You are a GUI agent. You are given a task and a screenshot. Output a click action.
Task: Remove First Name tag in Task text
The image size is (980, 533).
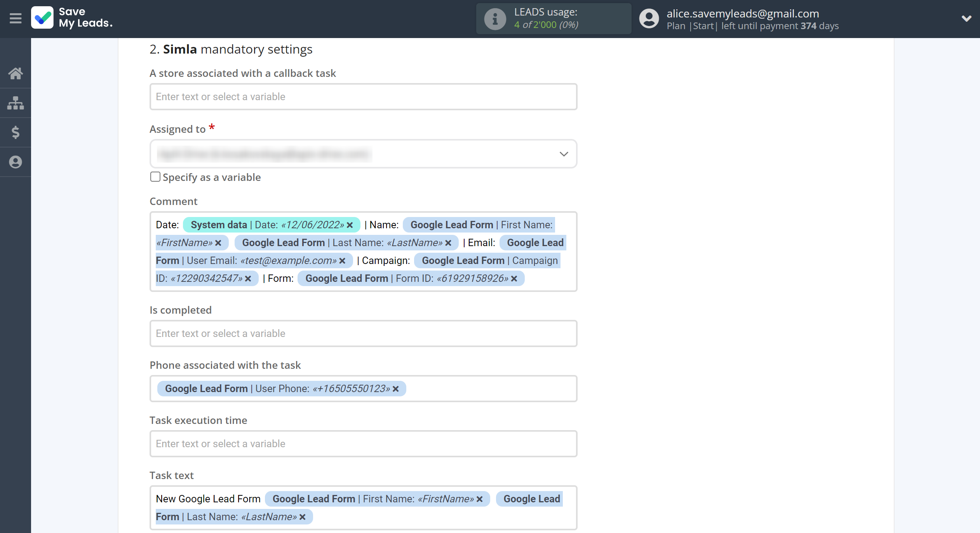tap(480, 499)
